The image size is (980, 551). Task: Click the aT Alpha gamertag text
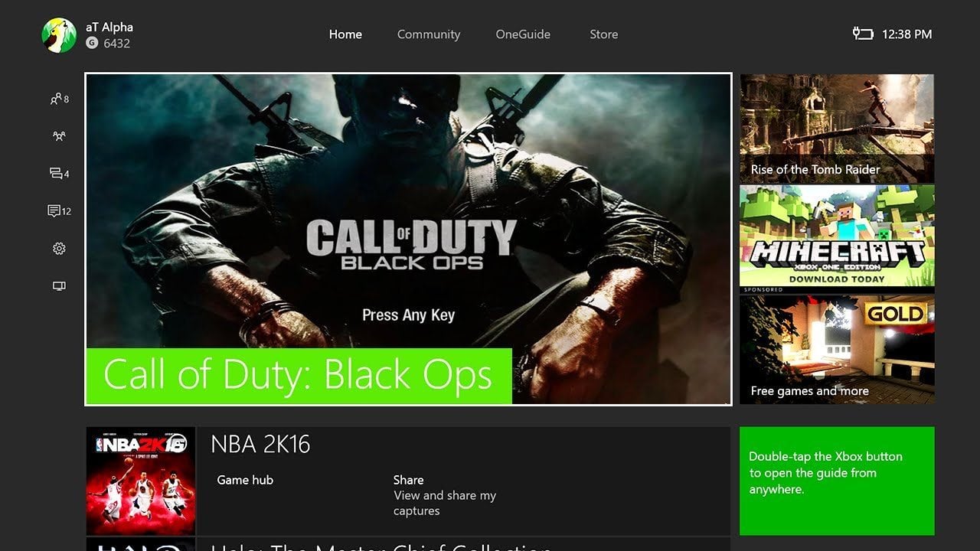[x=109, y=27]
